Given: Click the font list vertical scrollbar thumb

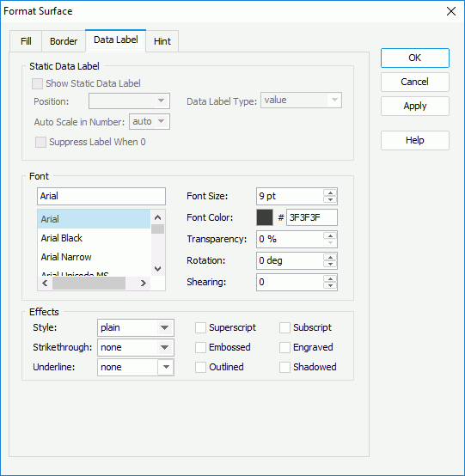Looking at the screenshot, I should click(x=157, y=229).
